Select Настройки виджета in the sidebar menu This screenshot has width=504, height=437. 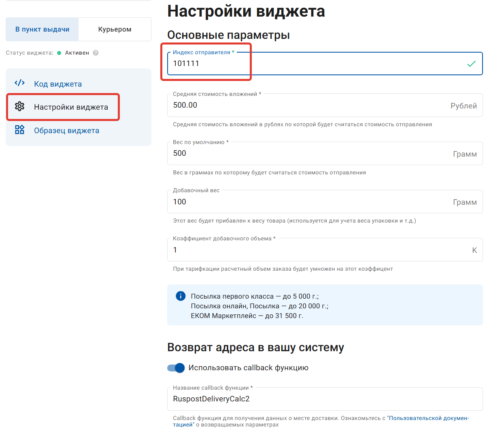pos(72,106)
